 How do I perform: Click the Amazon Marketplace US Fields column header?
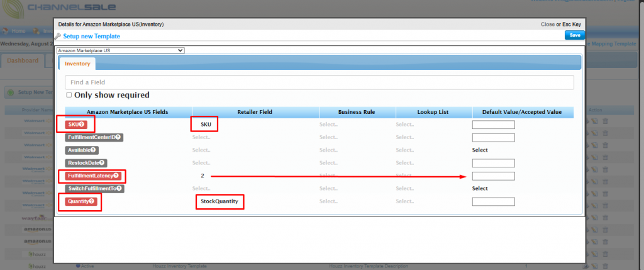coord(127,112)
